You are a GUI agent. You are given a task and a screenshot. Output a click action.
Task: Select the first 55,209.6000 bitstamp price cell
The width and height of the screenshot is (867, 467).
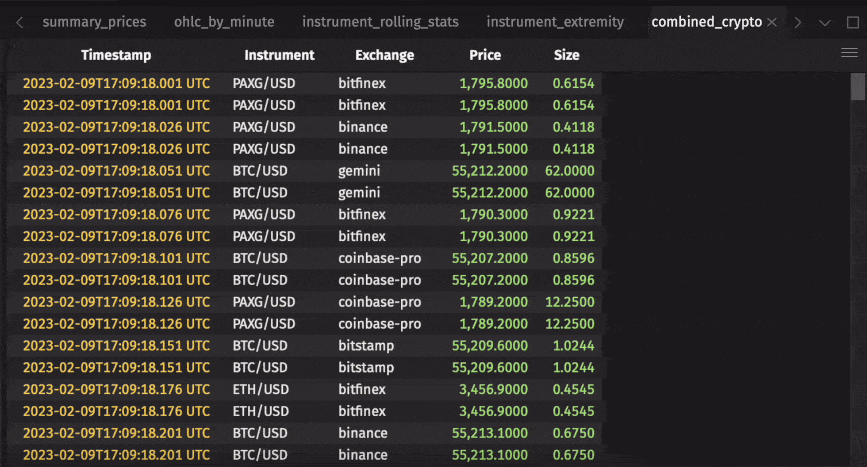490,346
